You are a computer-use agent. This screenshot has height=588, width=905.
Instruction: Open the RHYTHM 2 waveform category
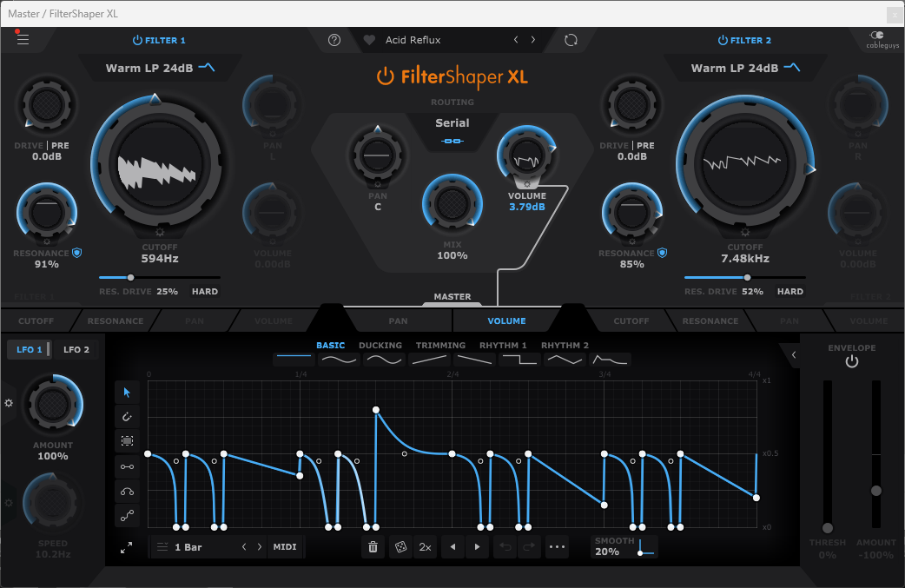[565, 345]
